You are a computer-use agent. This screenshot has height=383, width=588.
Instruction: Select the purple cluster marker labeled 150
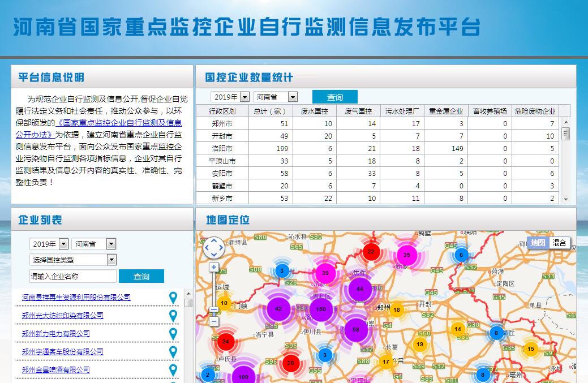321,309
